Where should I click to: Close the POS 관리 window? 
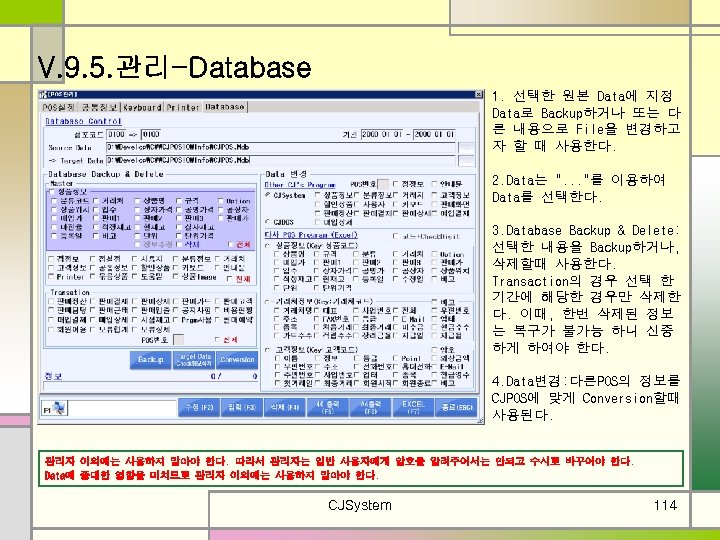pyautogui.click(x=479, y=95)
